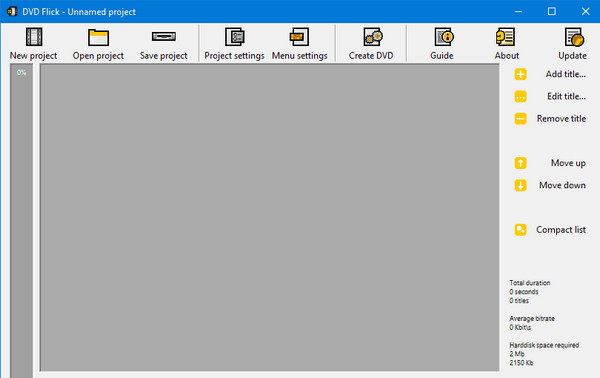This screenshot has width=600, height=378.
Task: Click the "Add title..." text button
Action: pos(566,74)
